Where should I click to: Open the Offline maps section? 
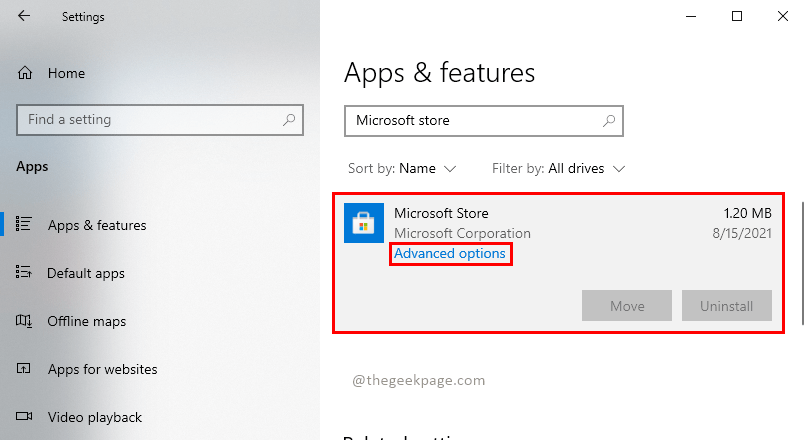click(x=86, y=321)
